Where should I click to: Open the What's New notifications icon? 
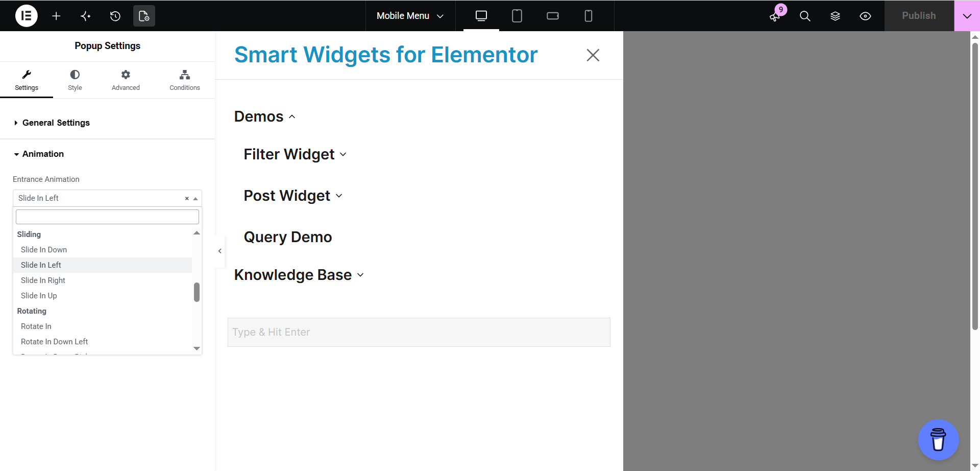click(775, 16)
